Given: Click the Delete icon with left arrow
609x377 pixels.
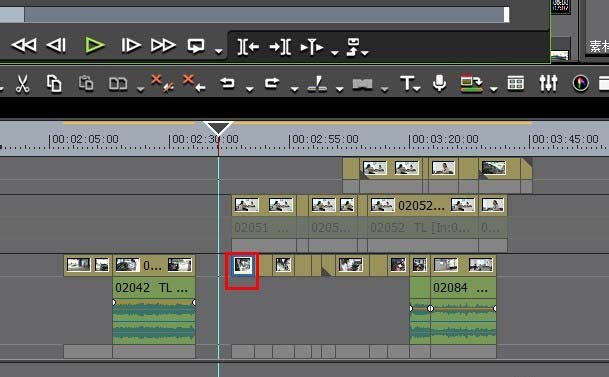Looking at the screenshot, I should pos(194,83).
